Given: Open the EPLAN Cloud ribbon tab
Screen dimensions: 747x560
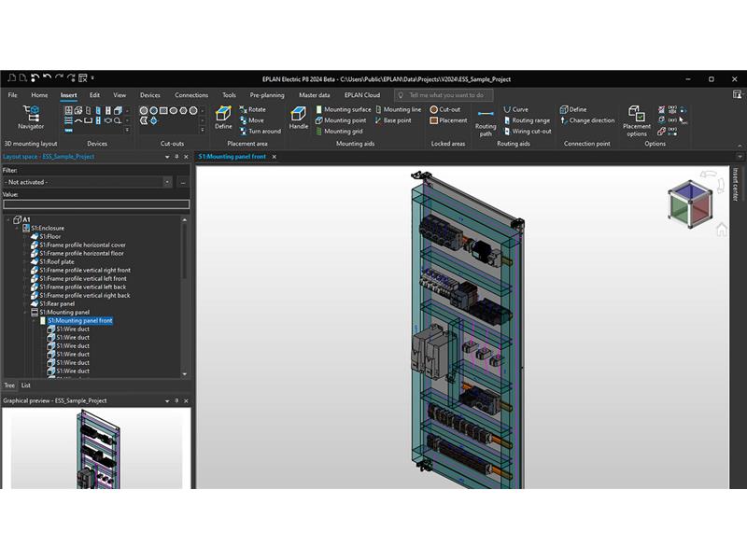Looking at the screenshot, I should click(362, 95).
